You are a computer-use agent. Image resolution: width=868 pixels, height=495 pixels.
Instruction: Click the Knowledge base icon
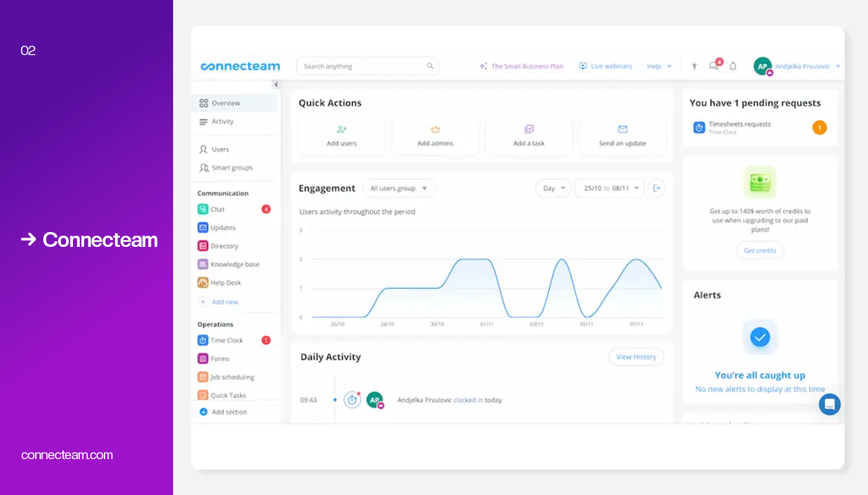203,264
